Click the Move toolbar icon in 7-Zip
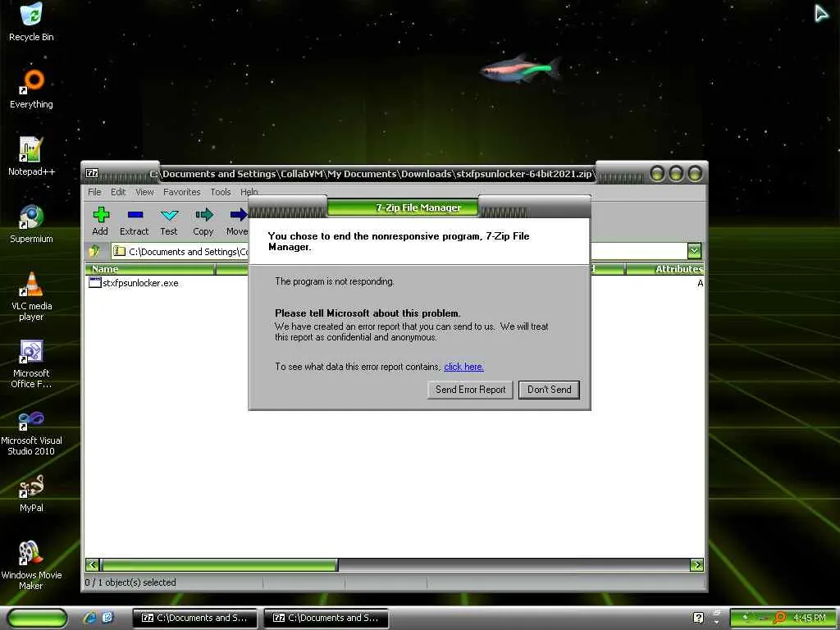The width and height of the screenshot is (840, 630). [237, 221]
